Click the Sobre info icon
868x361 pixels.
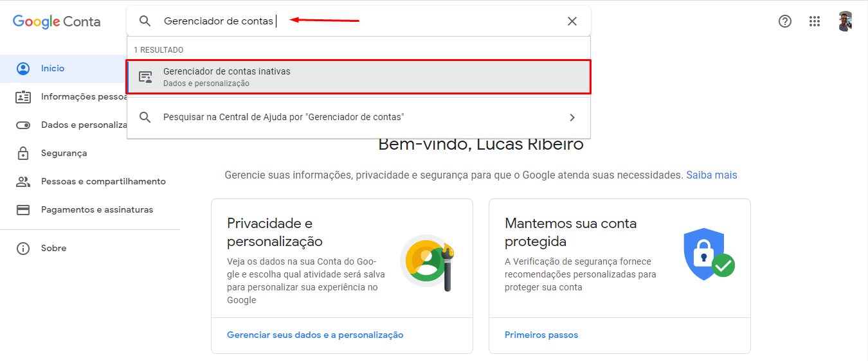click(23, 249)
